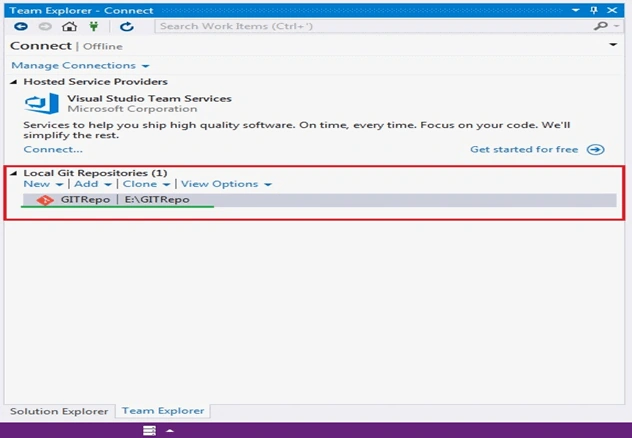Viewport: 632px width, 438px height.
Task: Click the status bar up arrow
Action: [x=170, y=431]
